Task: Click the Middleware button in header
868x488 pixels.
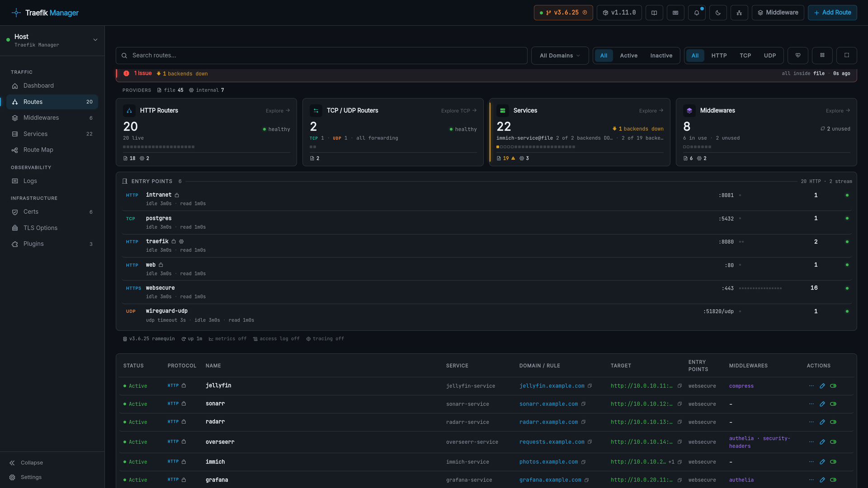Action: tap(778, 13)
